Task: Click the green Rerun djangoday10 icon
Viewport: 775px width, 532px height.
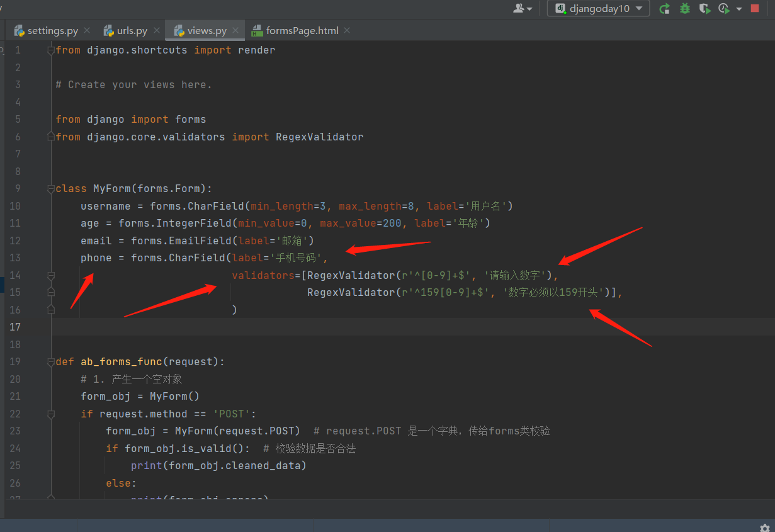Action: 664,8
